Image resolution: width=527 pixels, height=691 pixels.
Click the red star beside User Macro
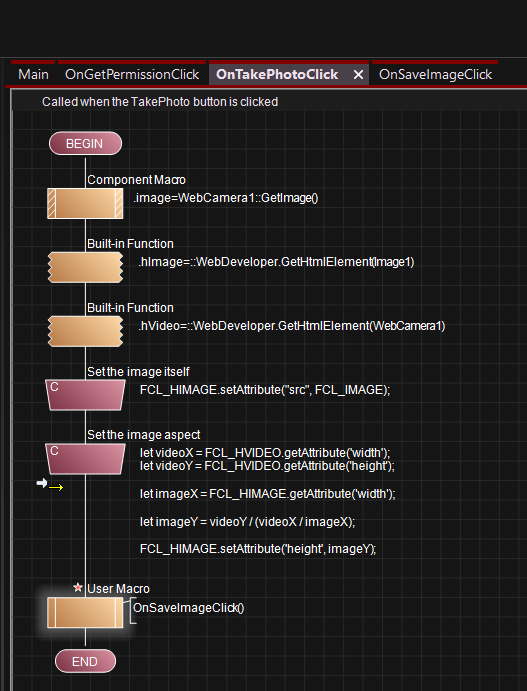78,587
